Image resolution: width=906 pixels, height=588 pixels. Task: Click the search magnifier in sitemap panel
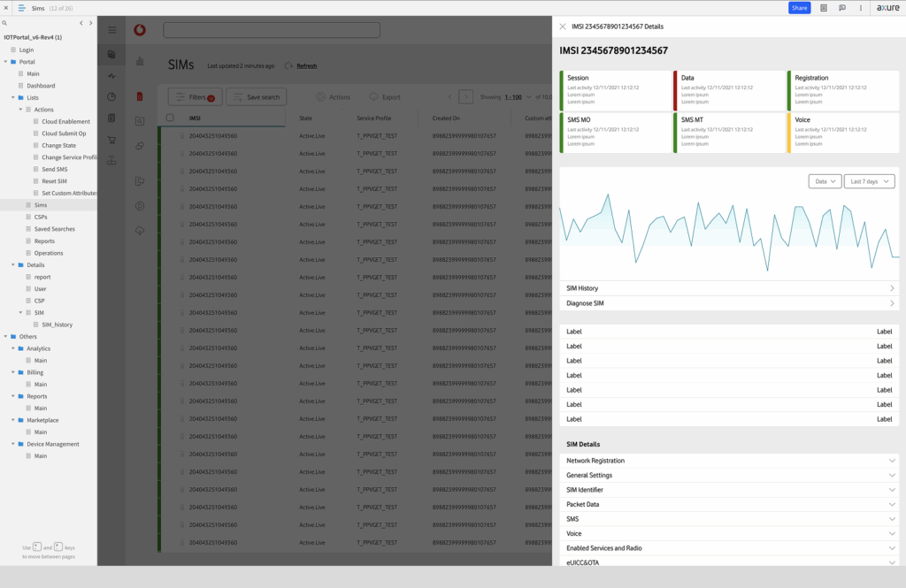pyautogui.click(x=5, y=23)
